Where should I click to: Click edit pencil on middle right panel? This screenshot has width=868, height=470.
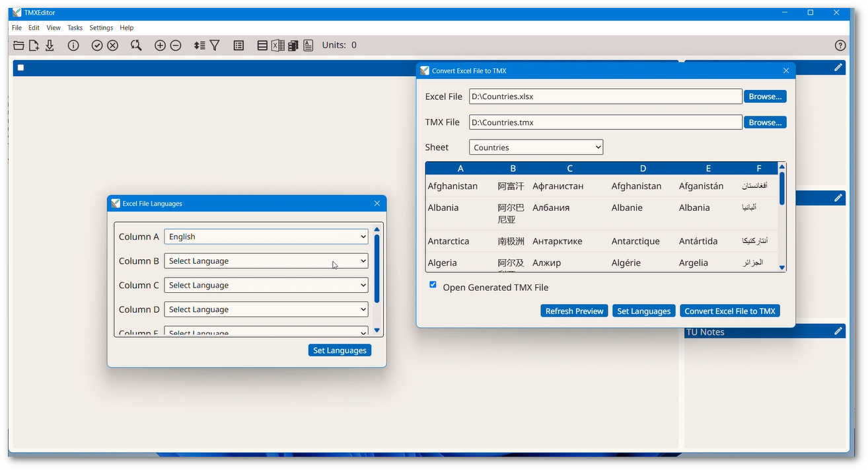(x=838, y=198)
